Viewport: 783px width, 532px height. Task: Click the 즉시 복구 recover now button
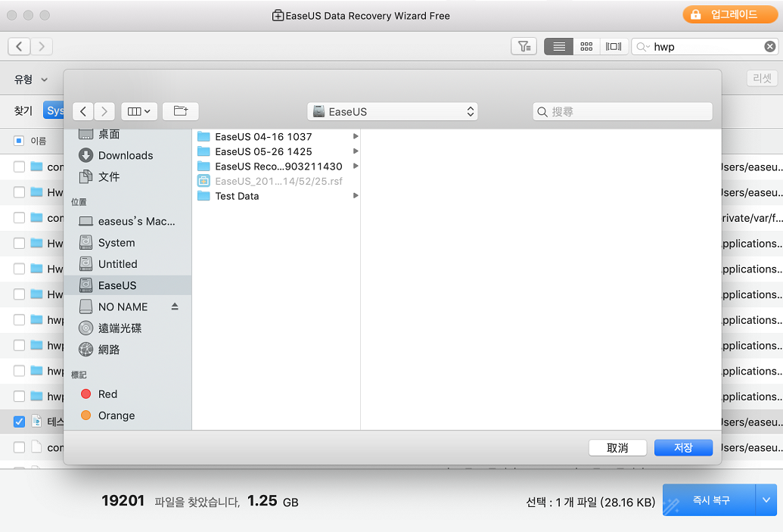point(709,499)
